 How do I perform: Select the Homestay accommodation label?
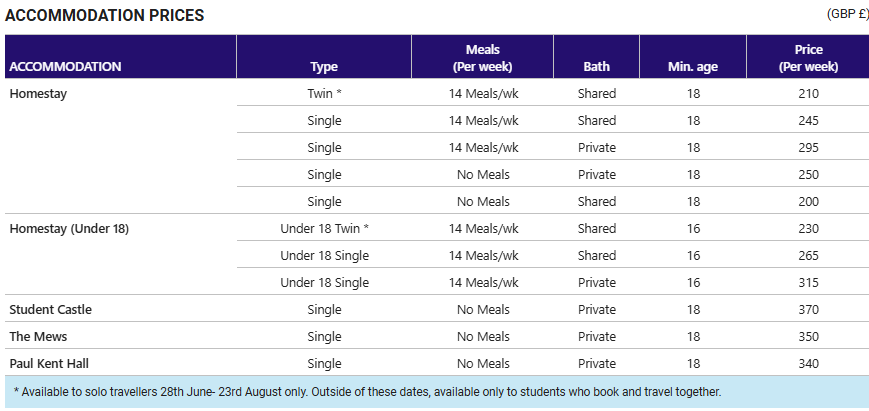point(38,94)
